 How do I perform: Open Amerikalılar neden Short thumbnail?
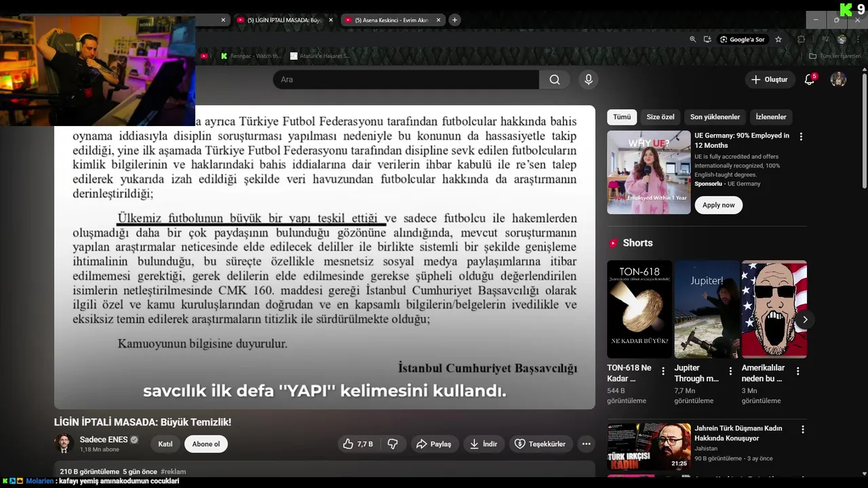pos(774,309)
